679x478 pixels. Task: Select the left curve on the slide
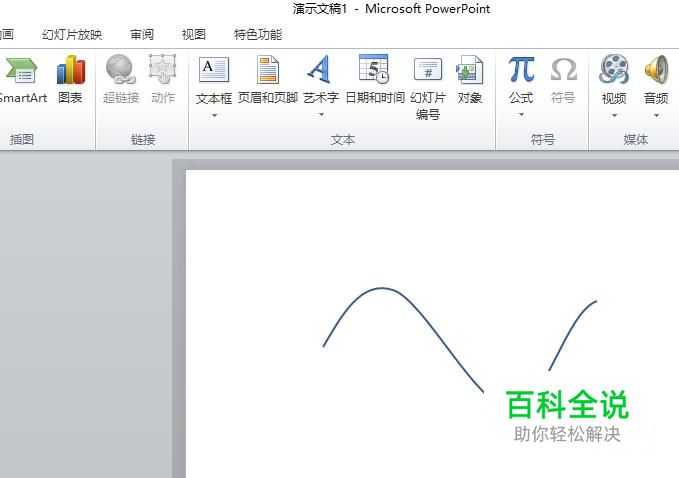pyautogui.click(x=383, y=288)
